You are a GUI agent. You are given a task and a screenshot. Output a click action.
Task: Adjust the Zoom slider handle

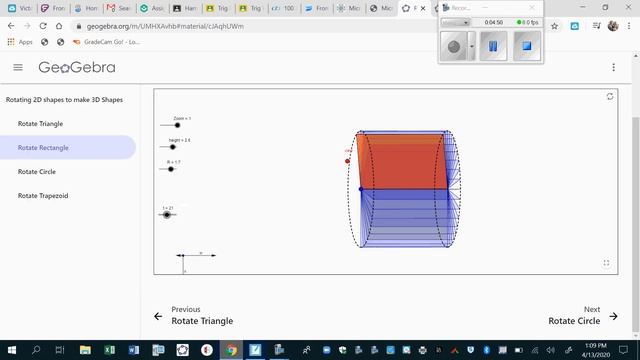tap(177, 125)
